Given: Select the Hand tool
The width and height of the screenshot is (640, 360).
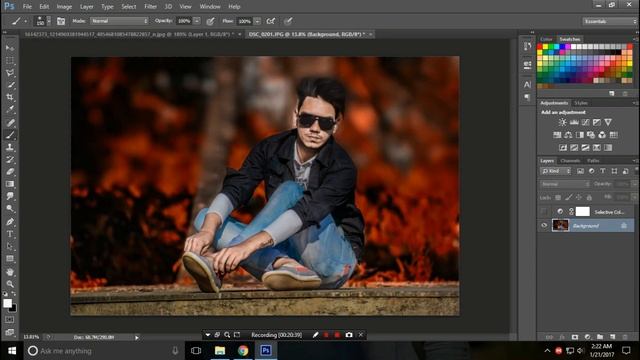Looking at the screenshot, I should tap(10, 272).
